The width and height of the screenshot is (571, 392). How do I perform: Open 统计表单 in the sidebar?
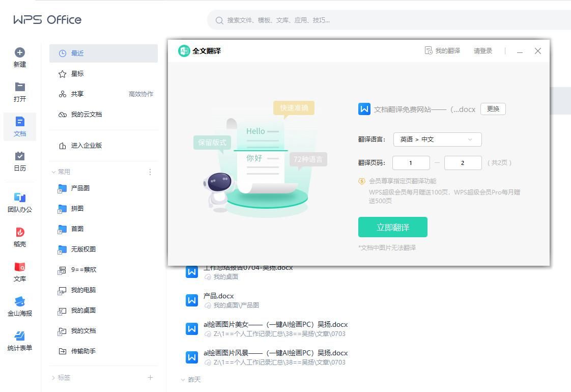pyautogui.click(x=20, y=341)
